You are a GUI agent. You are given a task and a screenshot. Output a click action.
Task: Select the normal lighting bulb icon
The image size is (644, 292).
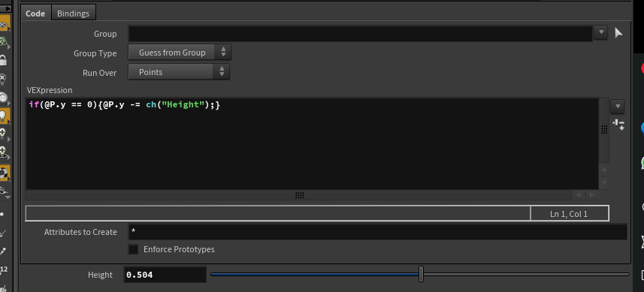point(4,116)
